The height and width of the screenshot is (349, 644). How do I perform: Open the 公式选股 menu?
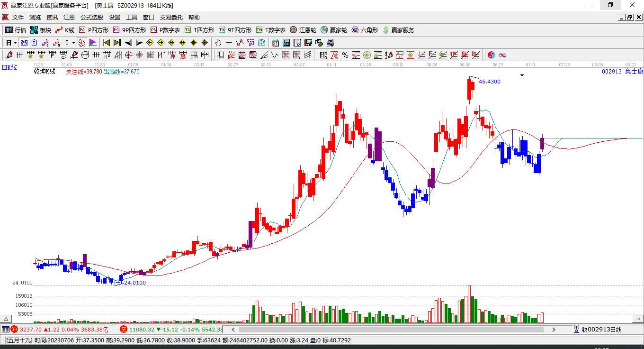pos(92,18)
